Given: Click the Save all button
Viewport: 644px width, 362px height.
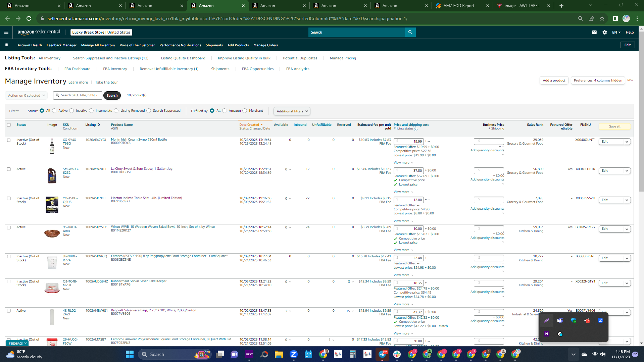Looking at the screenshot, I should 614,126.
